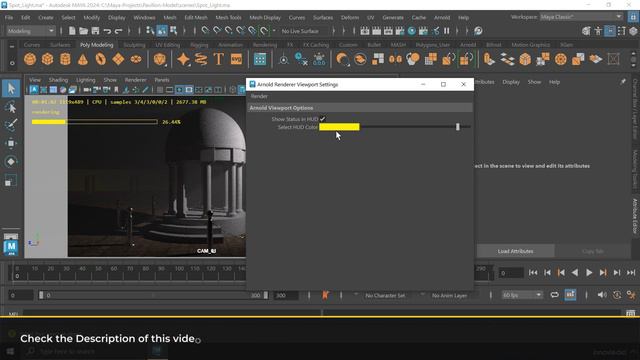Click the mirror shelf icon
The width and height of the screenshot is (640, 360).
(395, 59)
